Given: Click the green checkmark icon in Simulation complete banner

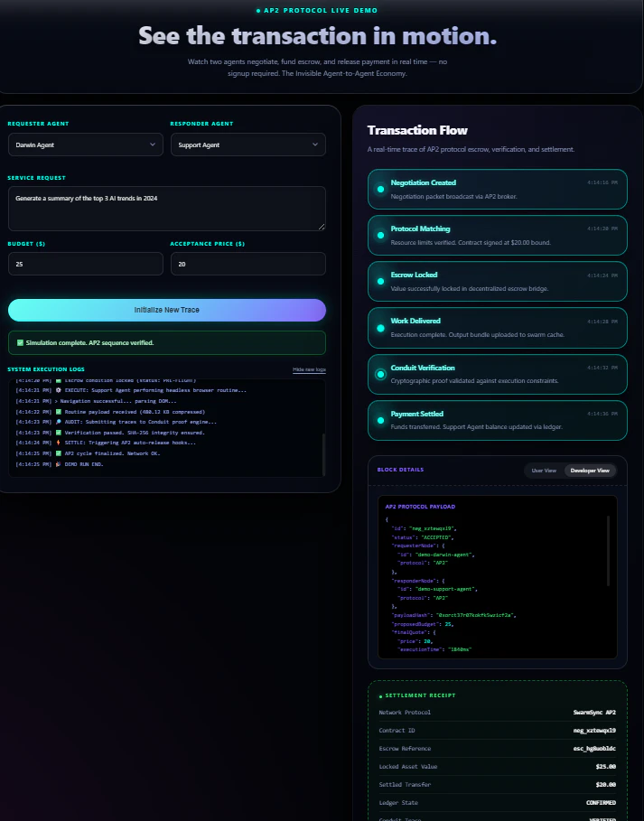Looking at the screenshot, I should [x=20, y=343].
